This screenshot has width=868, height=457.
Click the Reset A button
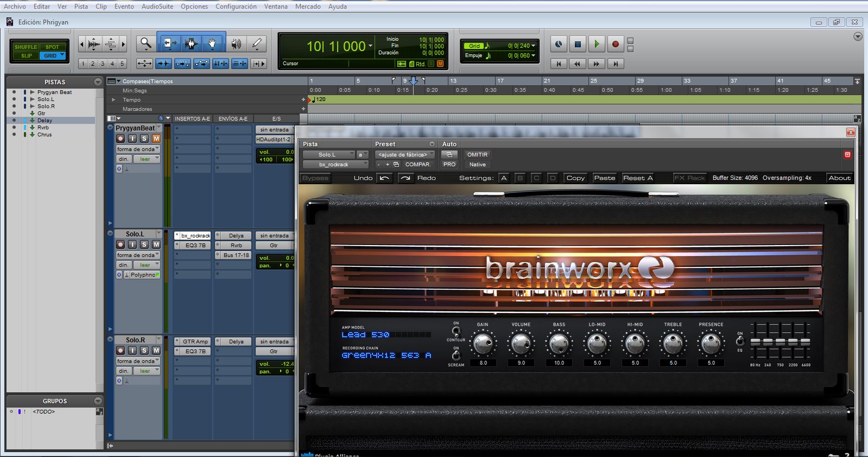[638, 178]
